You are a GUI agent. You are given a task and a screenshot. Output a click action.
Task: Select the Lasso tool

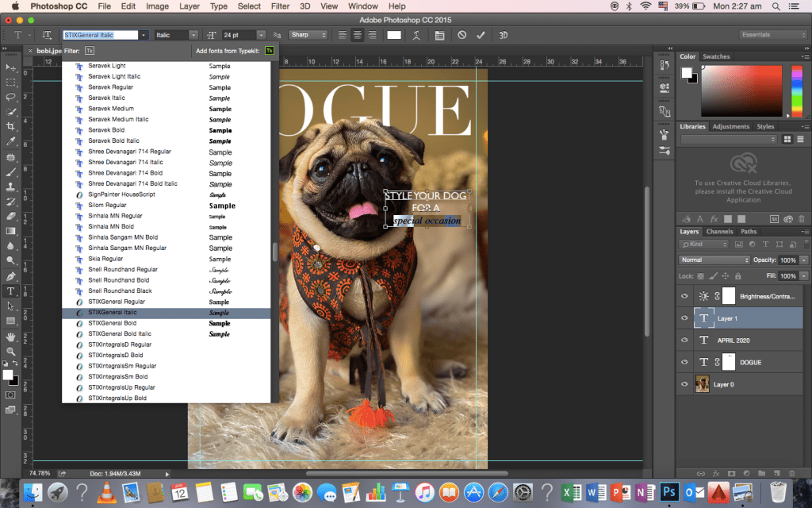click(11, 97)
